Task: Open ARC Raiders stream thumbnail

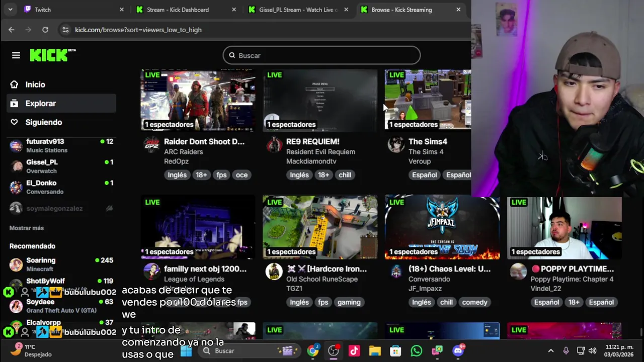Action: pos(198,100)
